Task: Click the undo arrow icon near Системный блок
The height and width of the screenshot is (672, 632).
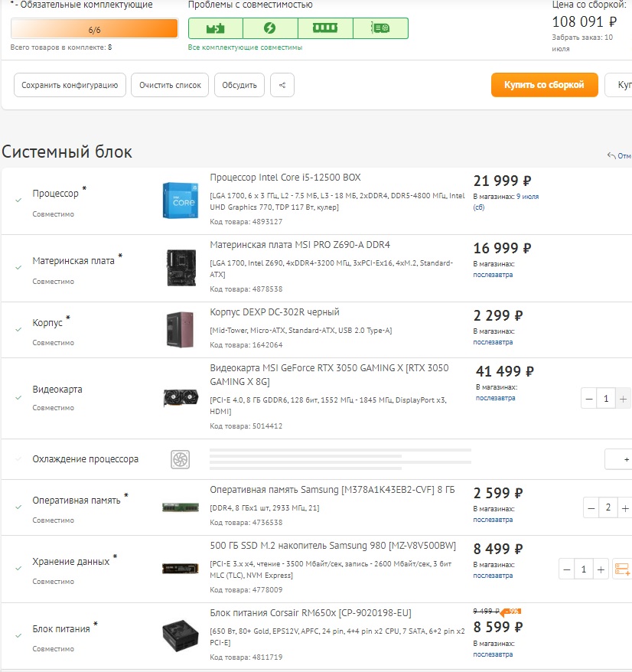Action: pyautogui.click(x=611, y=155)
